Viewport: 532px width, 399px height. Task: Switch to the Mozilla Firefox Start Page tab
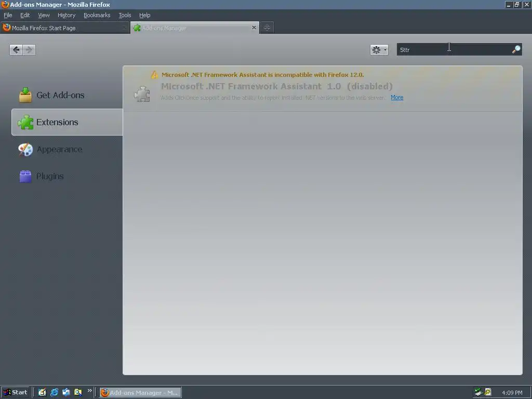65,28
